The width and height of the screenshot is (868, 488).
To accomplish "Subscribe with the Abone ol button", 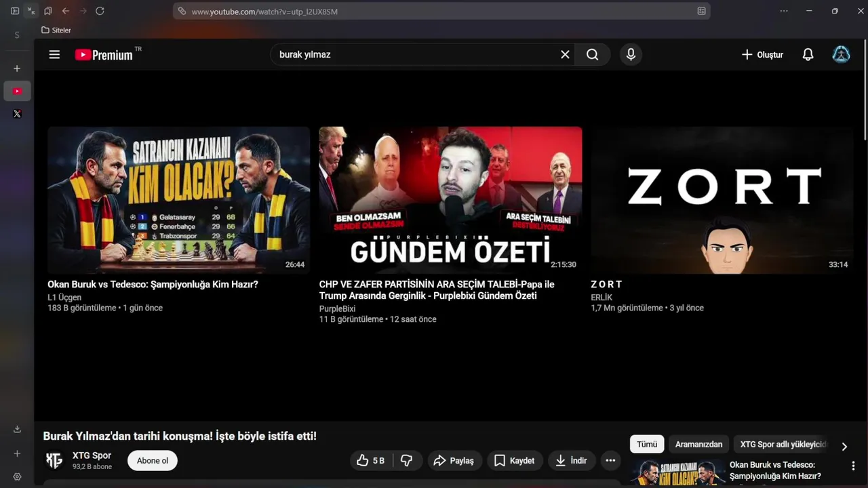I will pyautogui.click(x=153, y=461).
